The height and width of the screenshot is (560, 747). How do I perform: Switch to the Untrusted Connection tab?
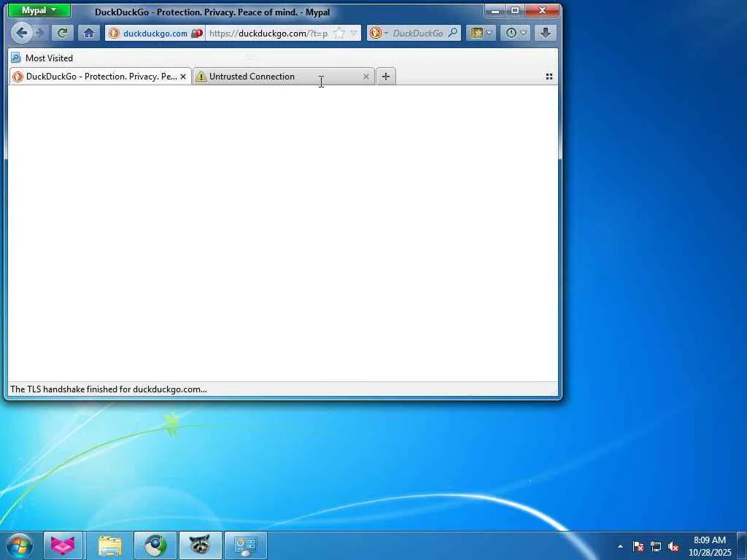coord(284,77)
